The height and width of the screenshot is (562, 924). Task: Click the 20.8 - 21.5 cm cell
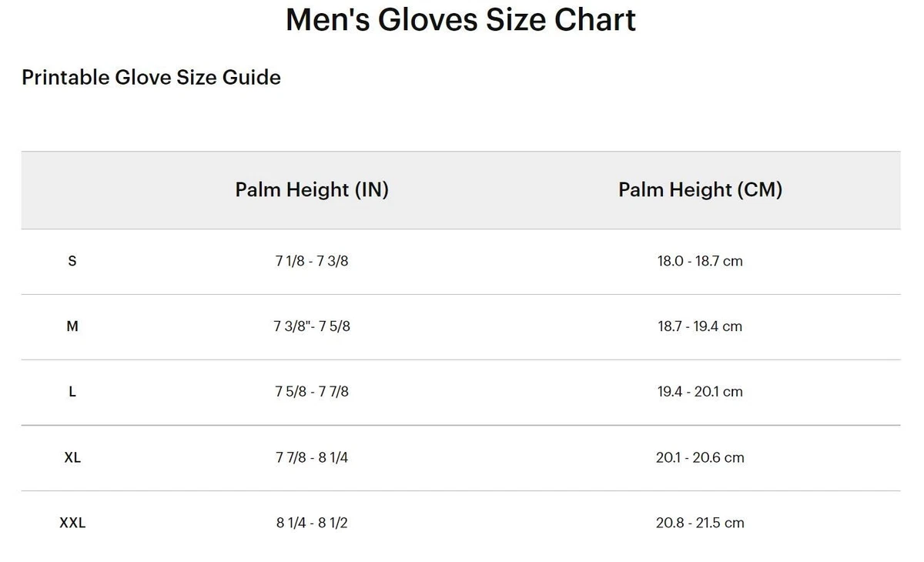(x=700, y=523)
